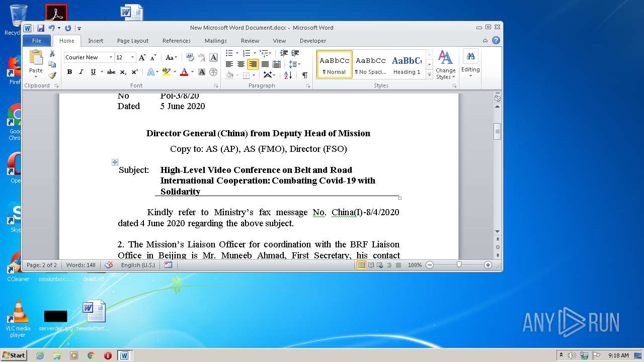
Task: Open the Character Border icon
Action: point(213,57)
